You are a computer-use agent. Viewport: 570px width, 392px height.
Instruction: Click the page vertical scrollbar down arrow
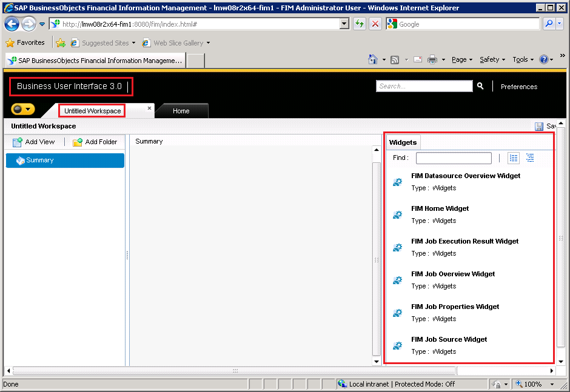pyautogui.click(x=561, y=362)
